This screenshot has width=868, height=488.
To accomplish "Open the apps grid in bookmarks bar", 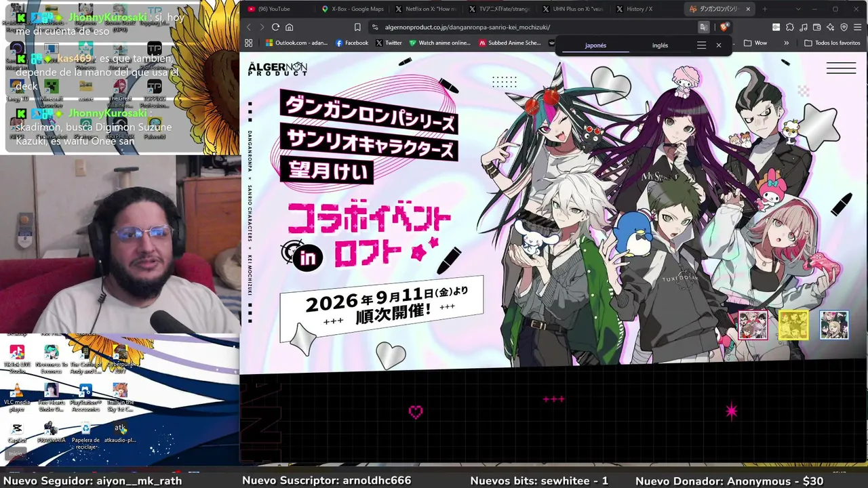I will point(249,43).
